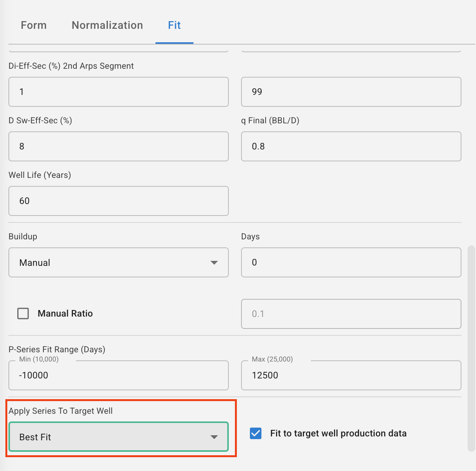Uncheck Fit to target well production data

(x=256, y=433)
